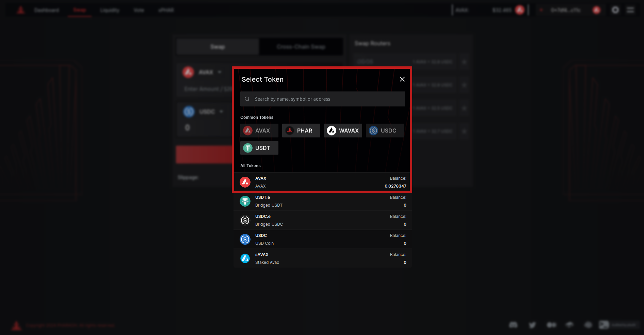Image resolution: width=644 pixels, height=335 pixels.
Task: Choose USDT from Common Tokens
Action: point(259,148)
